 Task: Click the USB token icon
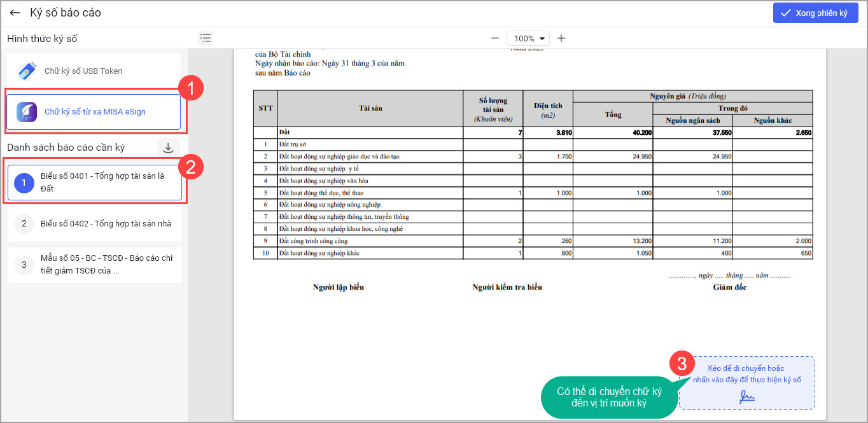(x=26, y=71)
